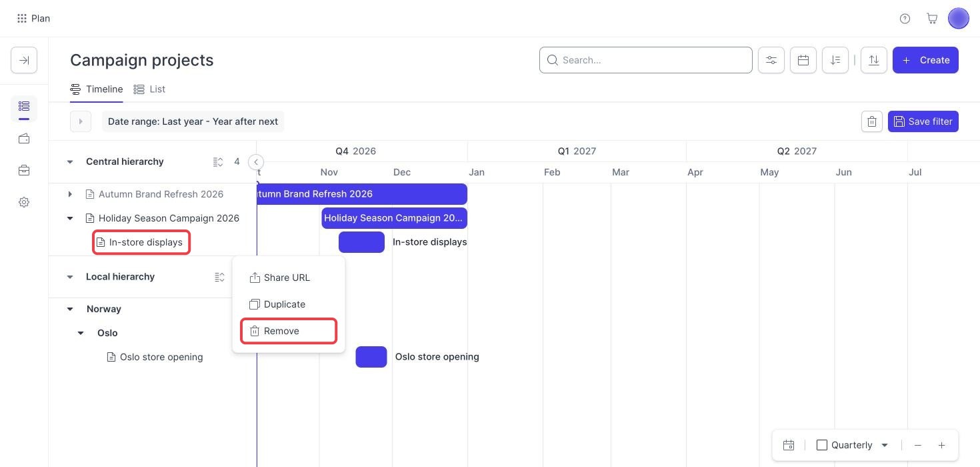Image resolution: width=980 pixels, height=467 pixels.
Task: Click the Oslo store opening timeline label
Action: [437, 357]
